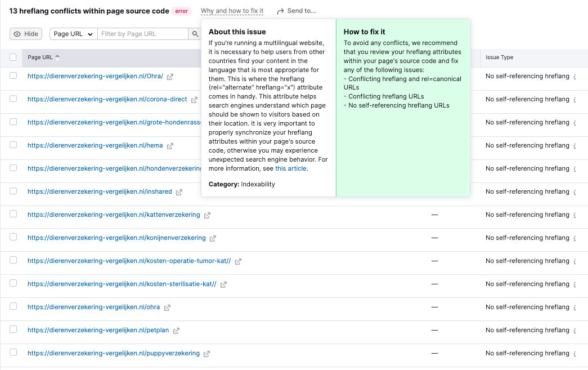Screen dimensions: 588x370
Task: Check the box for the hondenverzekering row
Action: [13, 168]
